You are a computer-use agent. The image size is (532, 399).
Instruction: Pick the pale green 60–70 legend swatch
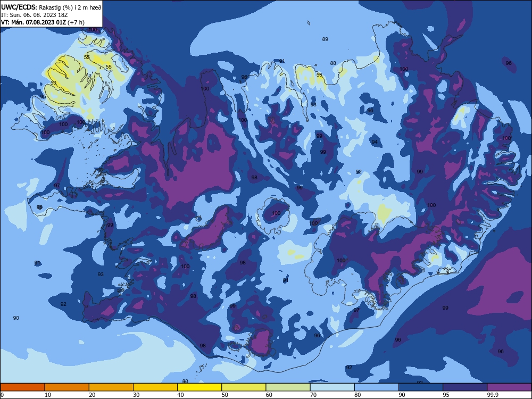click(288, 387)
